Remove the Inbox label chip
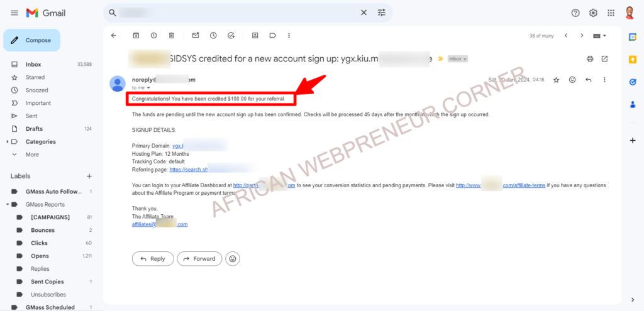The height and width of the screenshot is (311, 644). click(465, 59)
